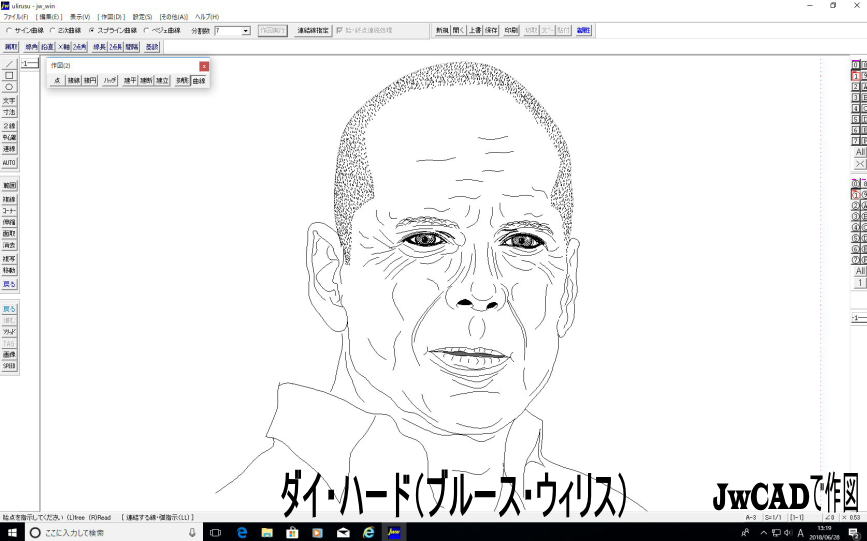
Task: Click the 保存 save button
Action: point(492,30)
